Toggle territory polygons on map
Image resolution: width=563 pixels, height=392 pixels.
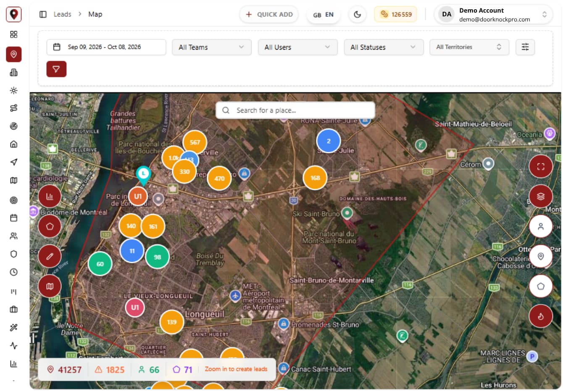541,286
